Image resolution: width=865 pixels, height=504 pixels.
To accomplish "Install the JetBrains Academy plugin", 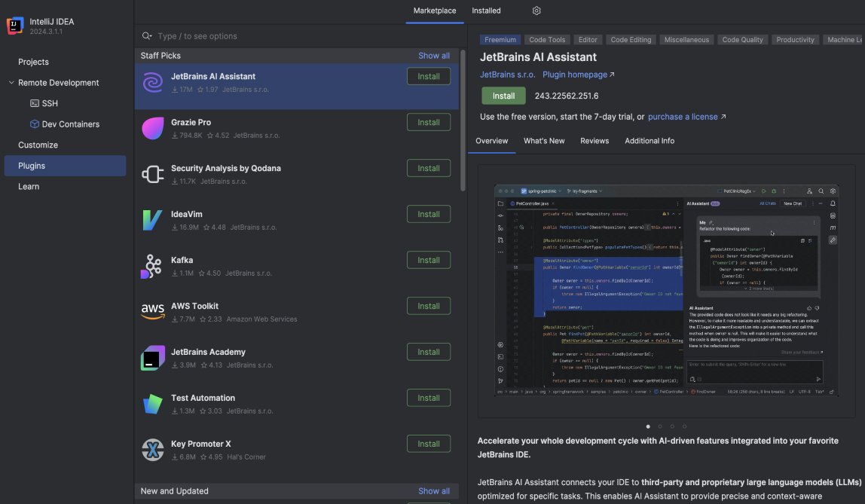I will [x=429, y=352].
